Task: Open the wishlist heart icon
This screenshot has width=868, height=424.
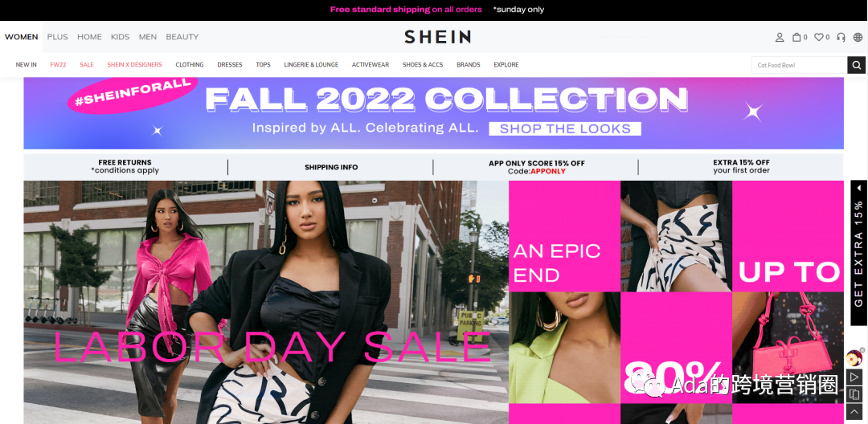Action: coord(819,37)
